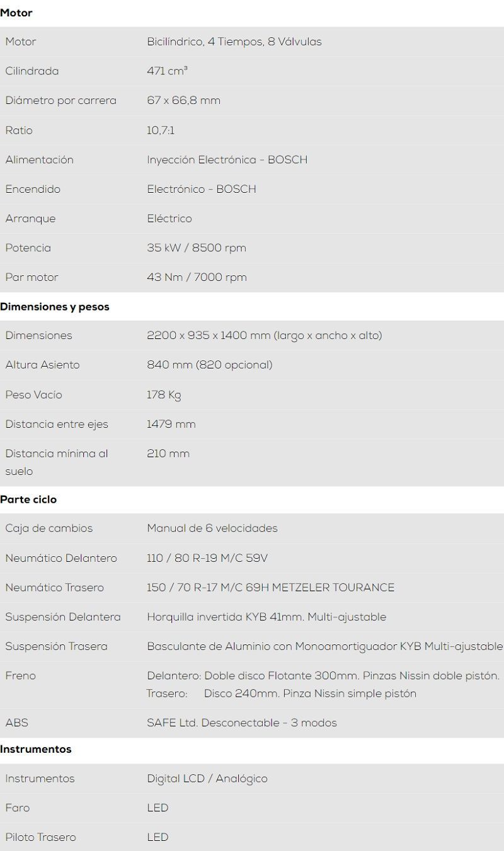Viewport: 504px width, 851px height.
Task: Click the Distancia entre ejes label
Action: [57, 425]
